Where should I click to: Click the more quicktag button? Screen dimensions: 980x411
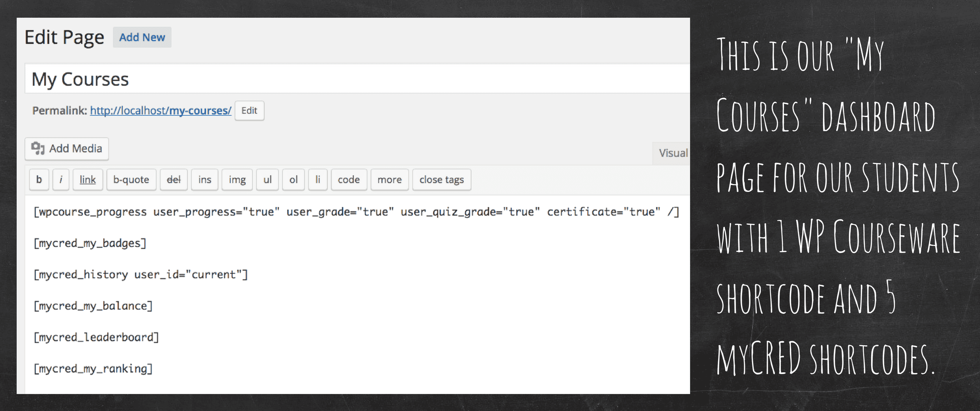coord(390,180)
